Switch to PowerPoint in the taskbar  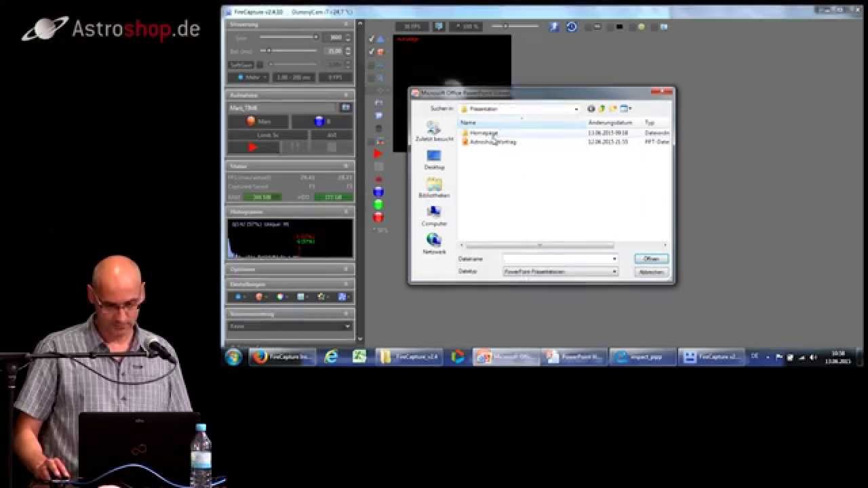coord(575,357)
